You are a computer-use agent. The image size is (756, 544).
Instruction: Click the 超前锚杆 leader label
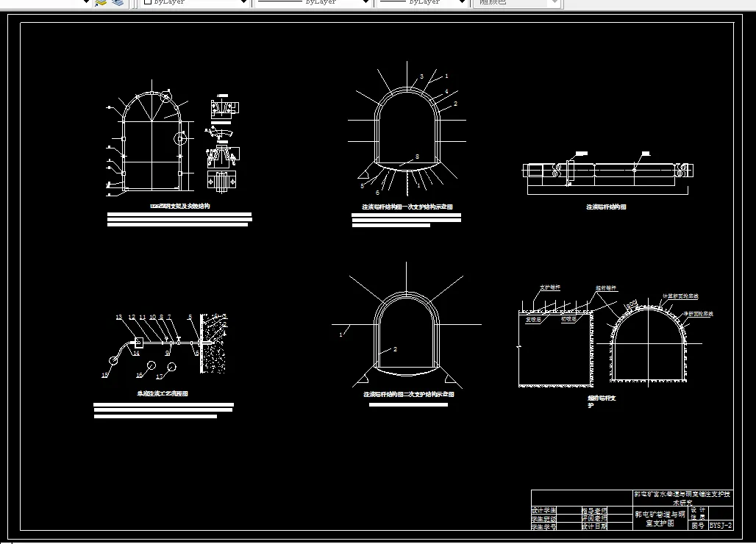[x=605, y=287]
